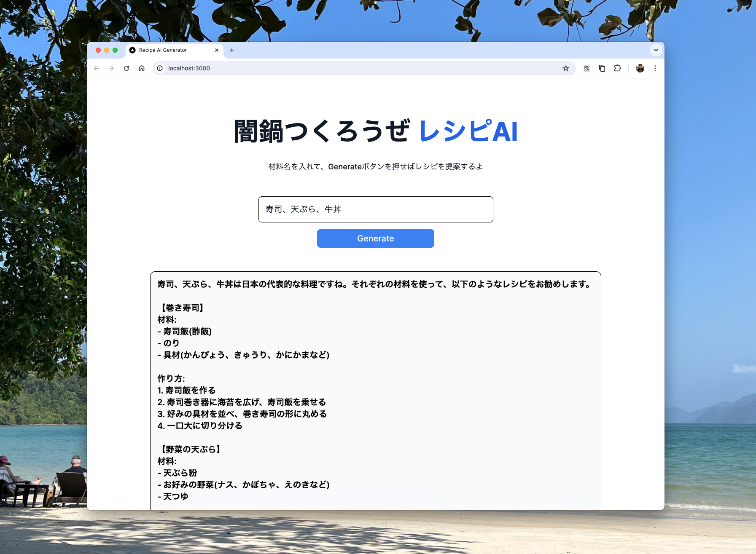
Task: View site information via the info icon
Action: coord(159,68)
